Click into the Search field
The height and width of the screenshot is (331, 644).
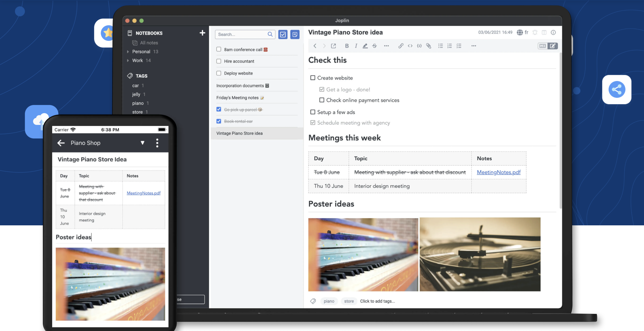pyautogui.click(x=241, y=34)
